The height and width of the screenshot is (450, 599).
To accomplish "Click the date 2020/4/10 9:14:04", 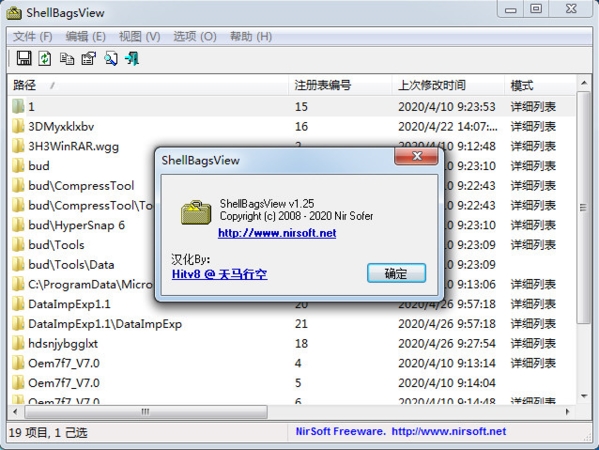I will [447, 383].
